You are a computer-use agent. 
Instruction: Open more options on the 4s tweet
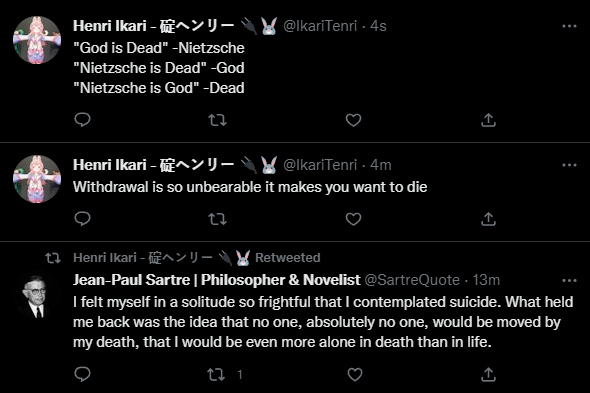tap(569, 26)
